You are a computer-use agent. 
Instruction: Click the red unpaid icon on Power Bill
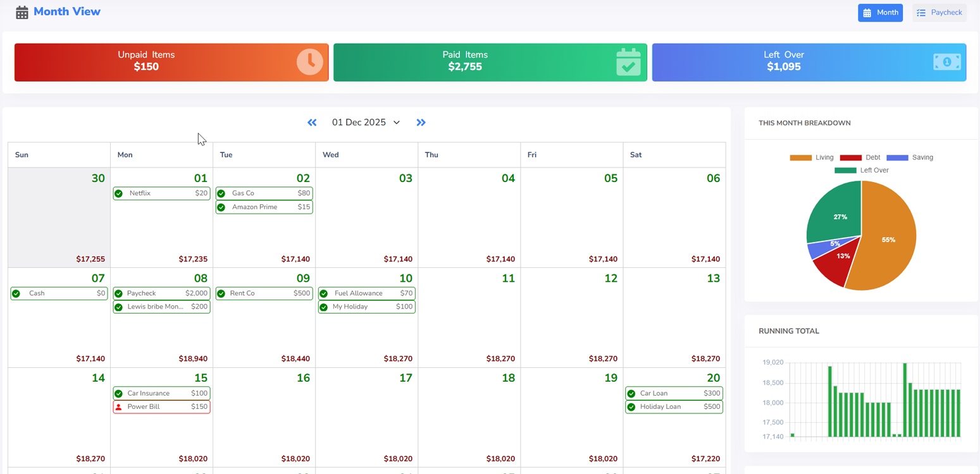118,406
